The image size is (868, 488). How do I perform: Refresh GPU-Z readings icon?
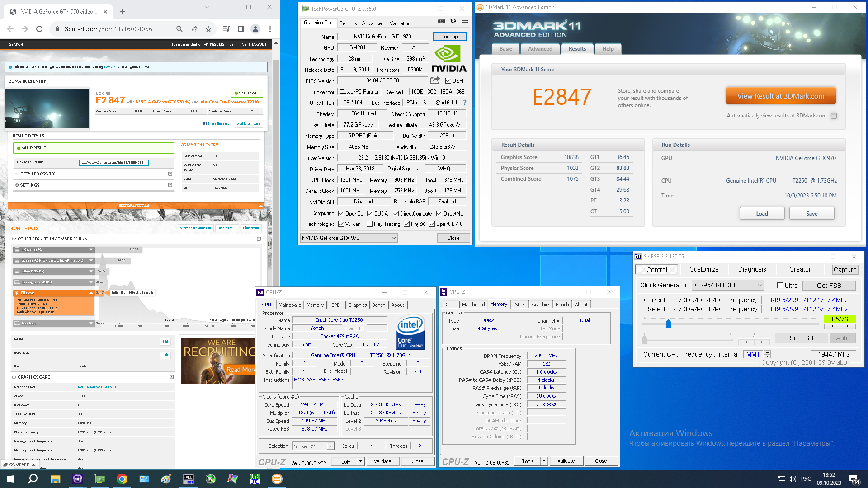(453, 21)
